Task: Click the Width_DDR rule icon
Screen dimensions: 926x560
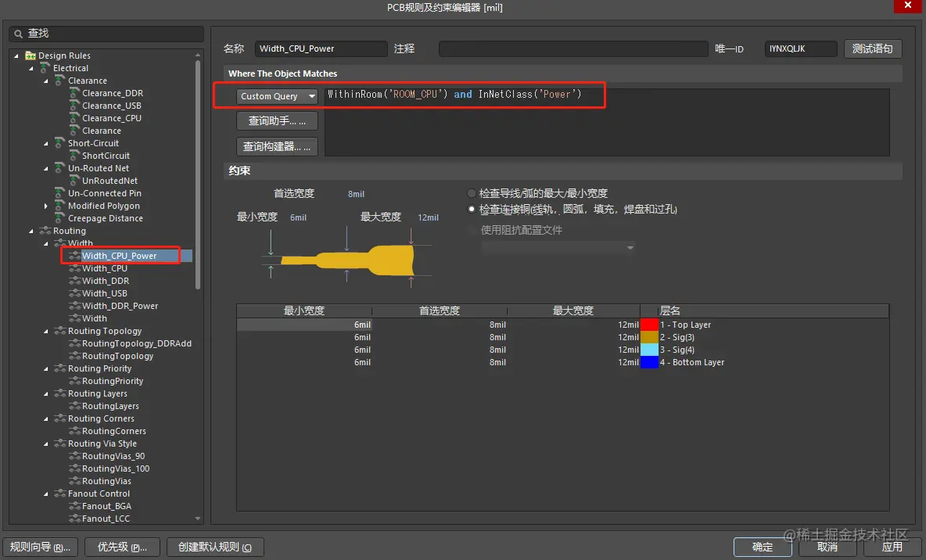Action: pos(74,281)
